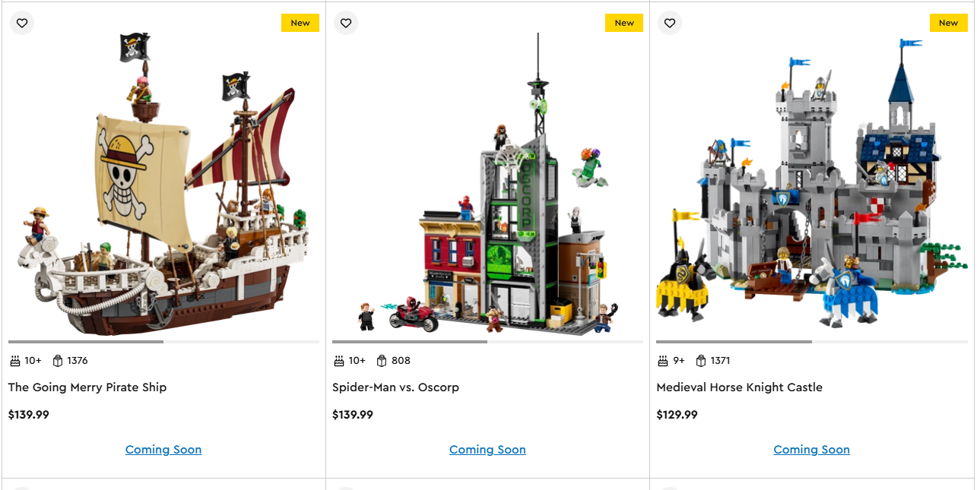View the Medieval castle product image
Image resolution: width=980 pixels, height=490 pixels.
click(812, 184)
